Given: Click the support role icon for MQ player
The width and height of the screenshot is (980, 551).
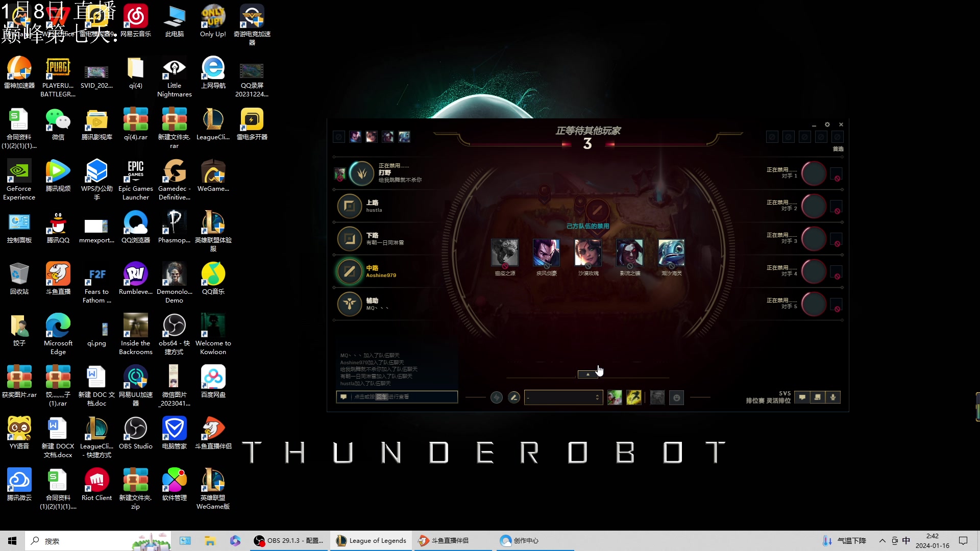Looking at the screenshot, I should (x=350, y=304).
